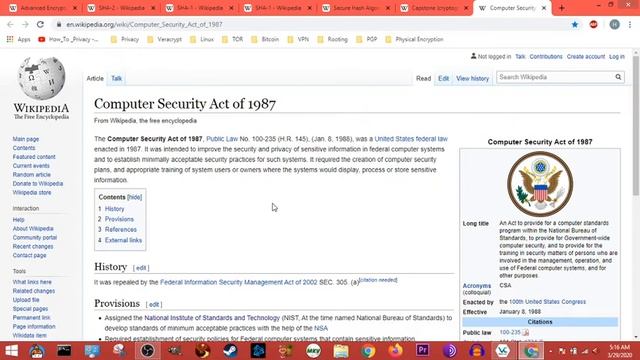This screenshot has width=640, height=360.
Task: Click the Great Seal image in infobox
Action: click(540, 184)
